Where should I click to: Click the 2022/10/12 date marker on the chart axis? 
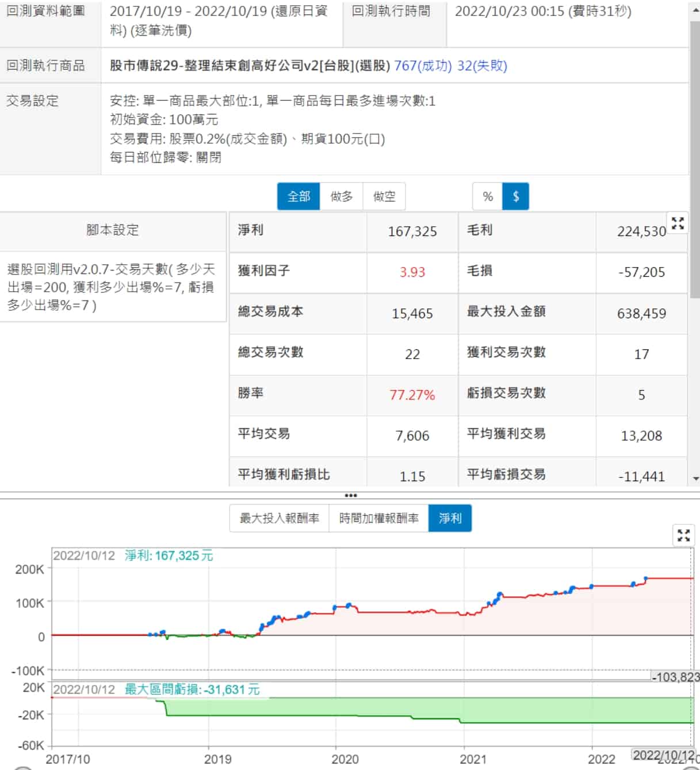coord(664,755)
